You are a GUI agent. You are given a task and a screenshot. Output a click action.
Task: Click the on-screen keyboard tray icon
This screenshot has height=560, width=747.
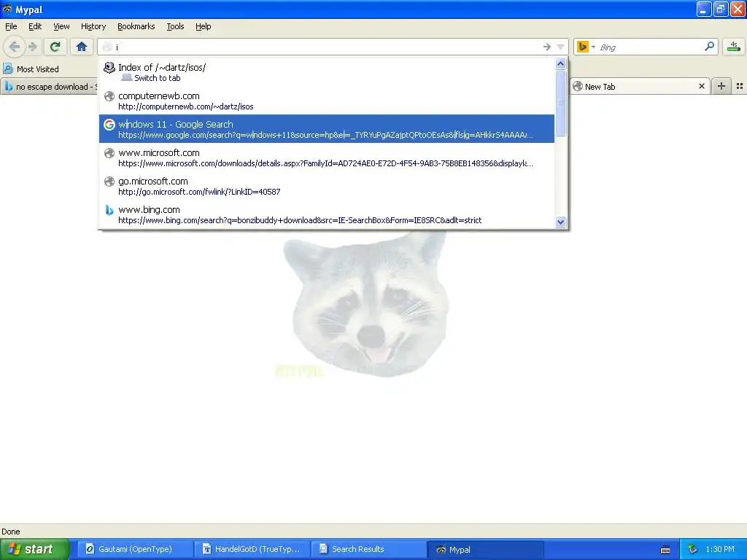point(665,550)
